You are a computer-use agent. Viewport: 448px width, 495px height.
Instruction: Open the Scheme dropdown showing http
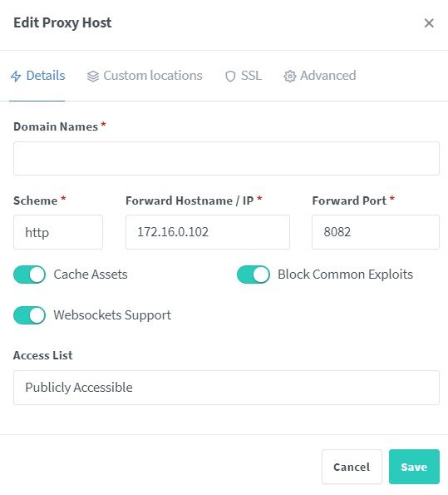pyautogui.click(x=58, y=232)
